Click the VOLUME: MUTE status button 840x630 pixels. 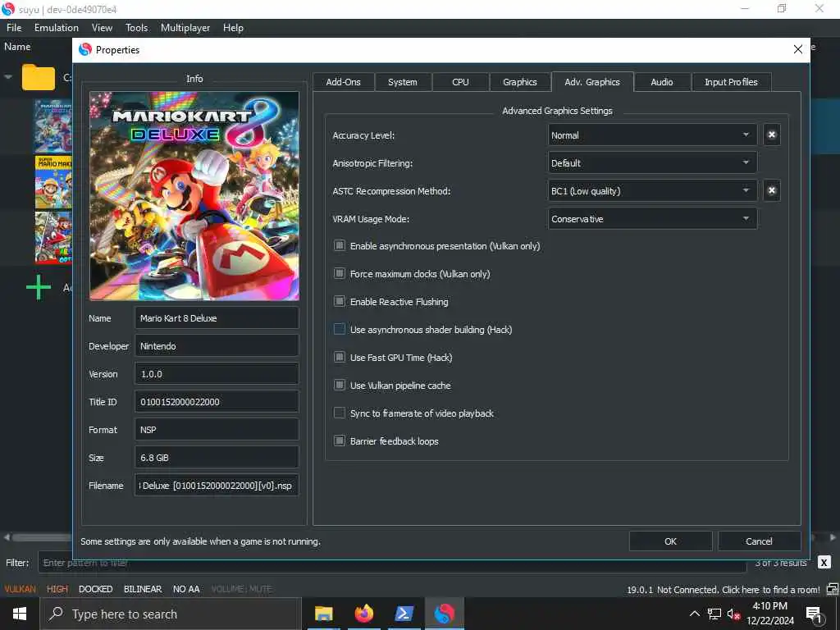(241, 589)
